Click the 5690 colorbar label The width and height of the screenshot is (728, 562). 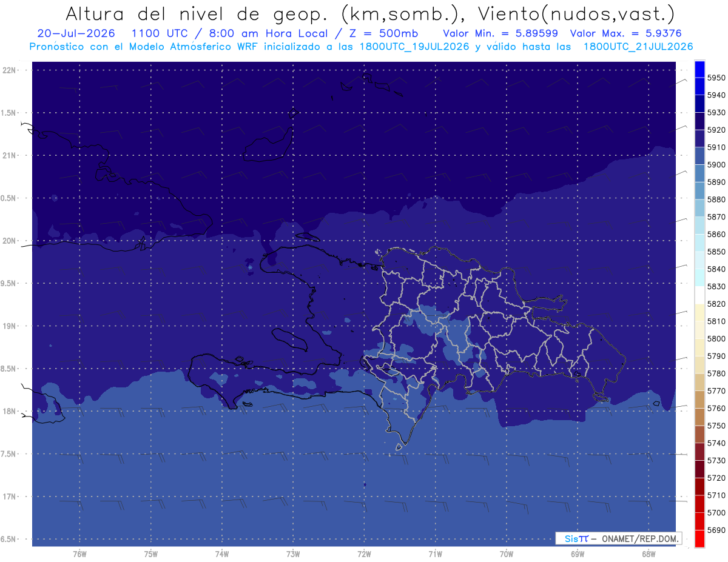point(716,530)
